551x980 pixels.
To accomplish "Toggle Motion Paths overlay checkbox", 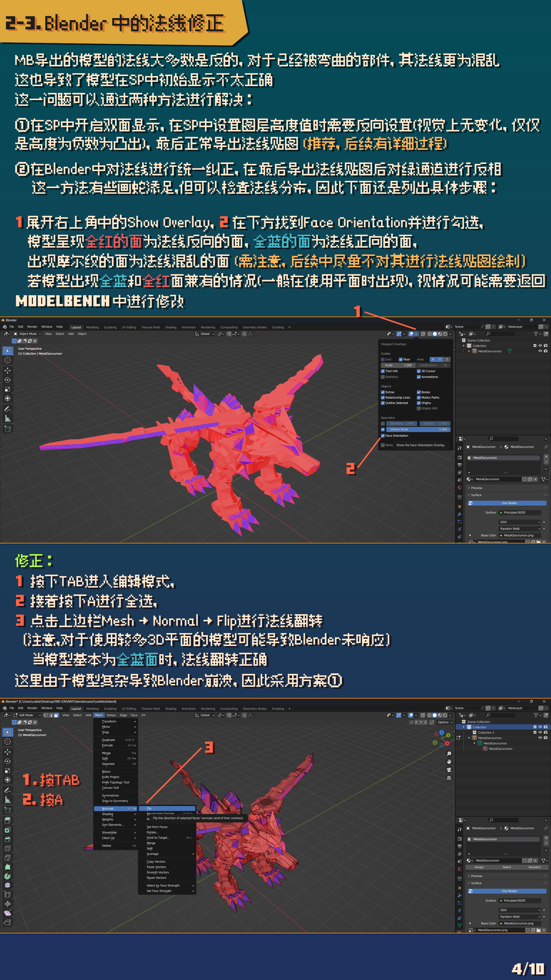I will tap(419, 398).
